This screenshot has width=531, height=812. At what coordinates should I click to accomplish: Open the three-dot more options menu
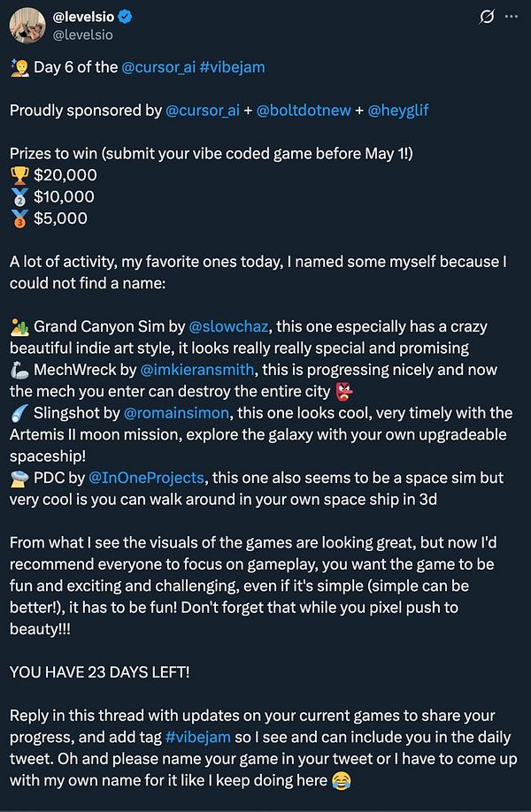511,17
